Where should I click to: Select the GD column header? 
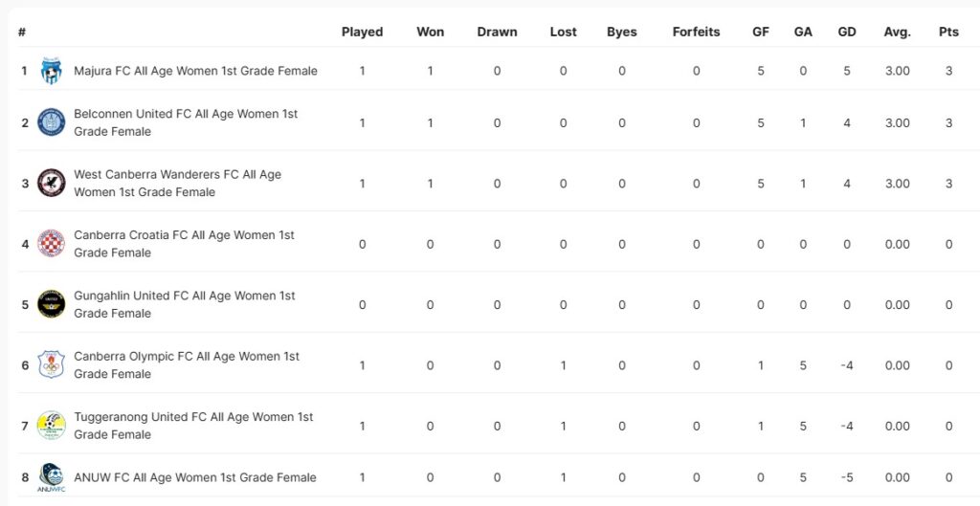click(x=847, y=32)
